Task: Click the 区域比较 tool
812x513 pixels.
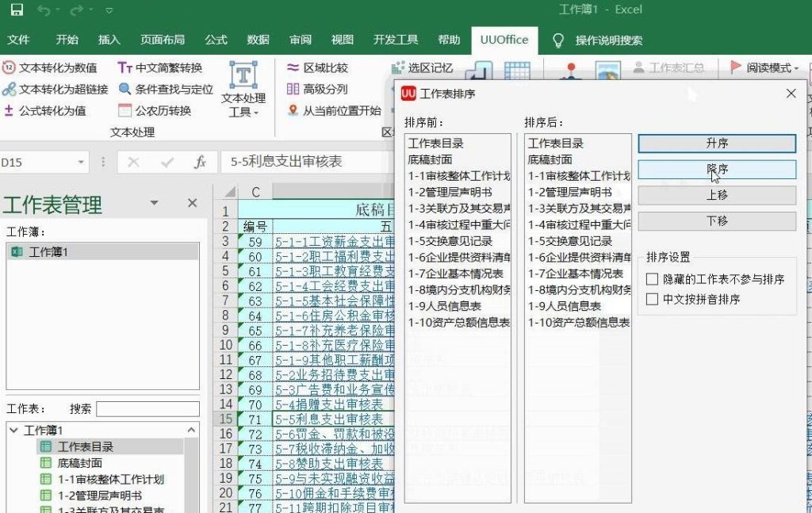Action: pyautogui.click(x=317, y=68)
